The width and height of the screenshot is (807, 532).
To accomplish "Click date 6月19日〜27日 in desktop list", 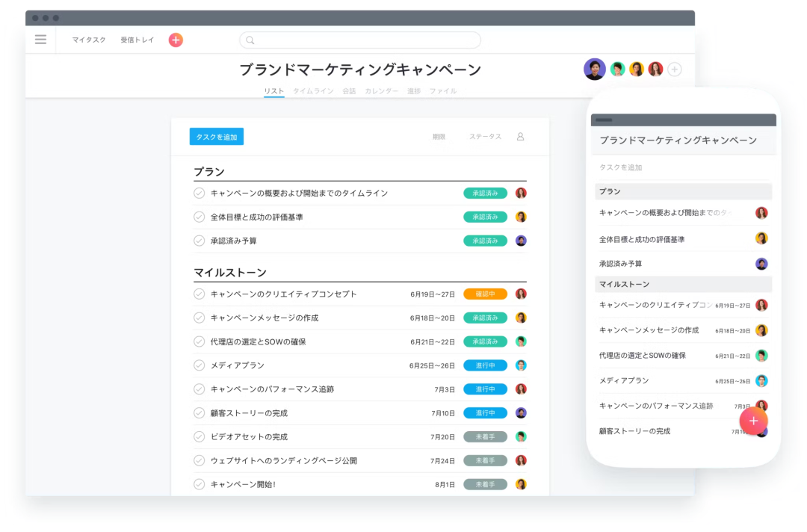I will click(x=433, y=294).
